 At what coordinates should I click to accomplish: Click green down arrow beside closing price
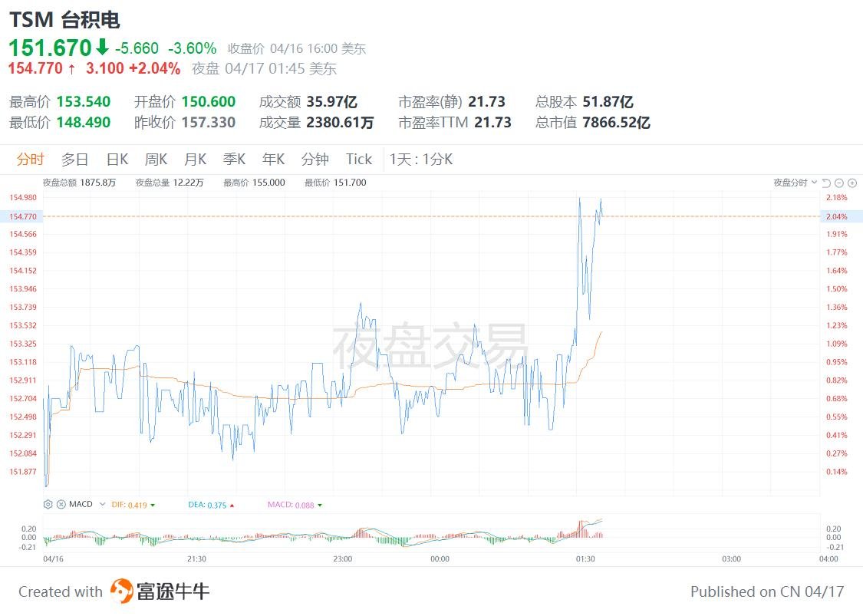[x=102, y=47]
